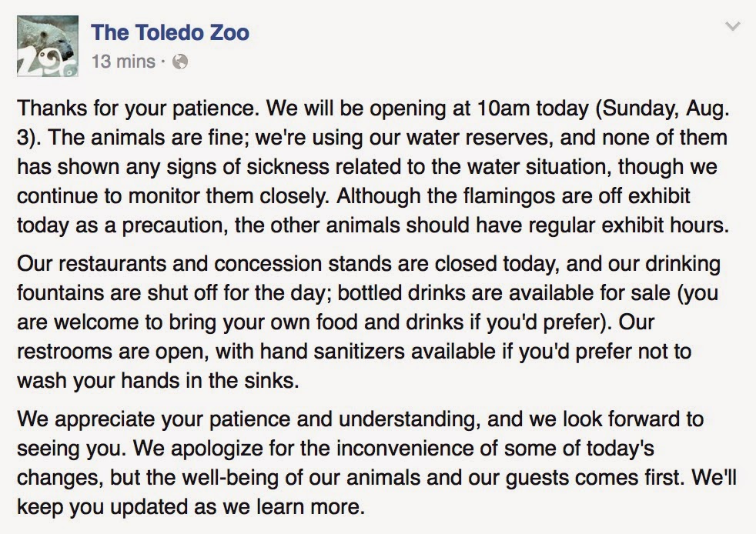Screen dimensions: 756x534
Task: Click the globe public audience icon
Action: pos(180,62)
